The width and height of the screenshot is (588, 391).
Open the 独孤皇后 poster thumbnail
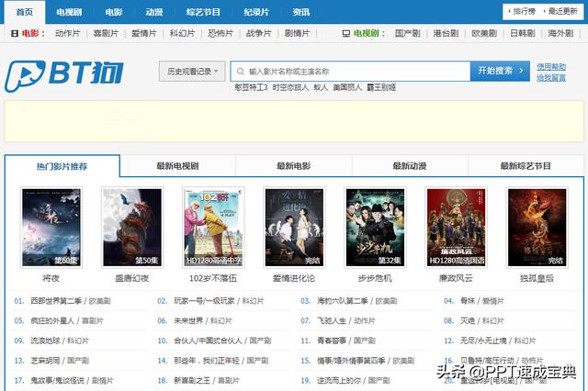coord(536,227)
